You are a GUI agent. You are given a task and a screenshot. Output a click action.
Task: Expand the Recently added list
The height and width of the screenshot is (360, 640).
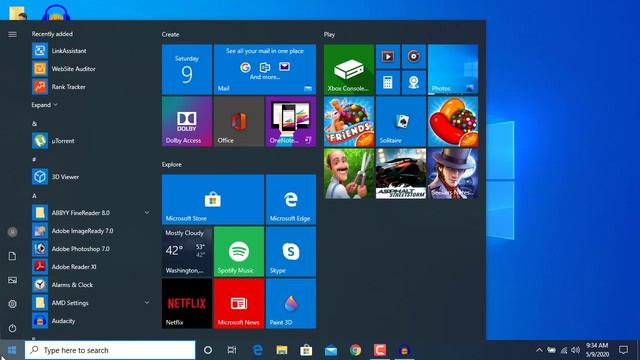pos(44,105)
